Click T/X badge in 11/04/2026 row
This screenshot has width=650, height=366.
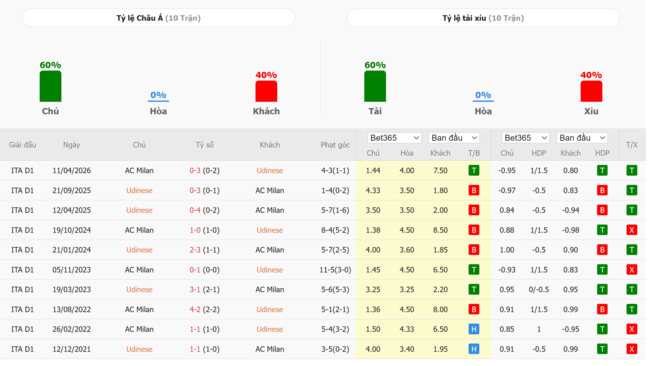coord(632,170)
